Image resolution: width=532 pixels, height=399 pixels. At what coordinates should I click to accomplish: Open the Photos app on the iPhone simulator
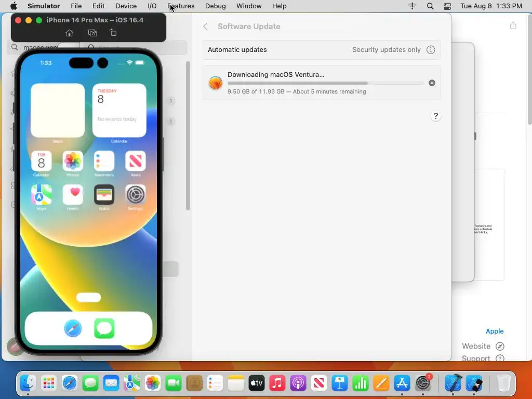point(73,161)
